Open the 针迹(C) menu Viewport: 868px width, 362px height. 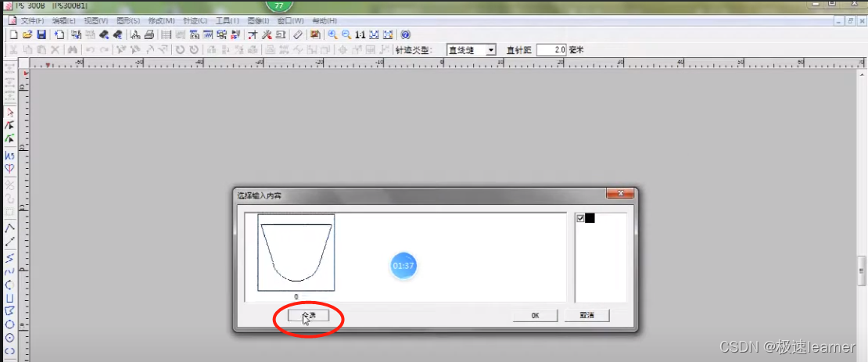(x=195, y=20)
